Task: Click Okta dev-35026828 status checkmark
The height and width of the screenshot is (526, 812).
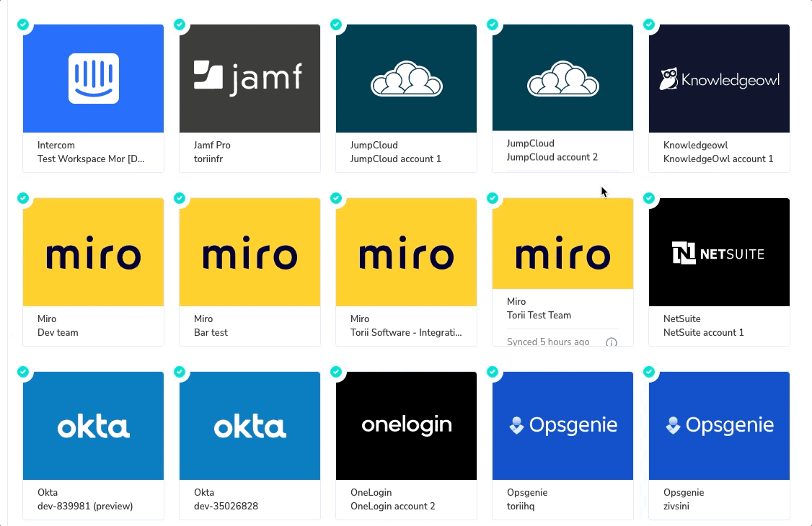Action: (180, 372)
